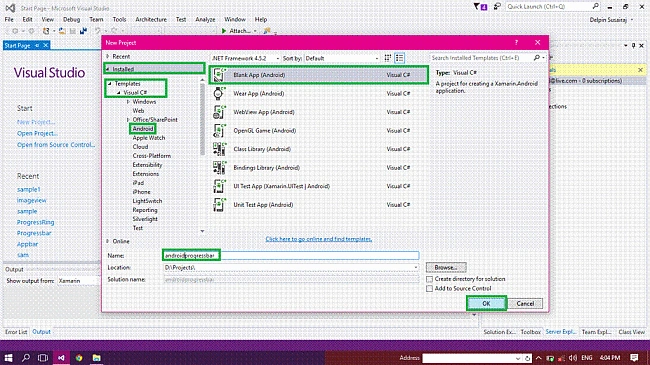Screen dimensions: 650x365
Task: Open .NET Framework version dropdown
Action: point(246,58)
